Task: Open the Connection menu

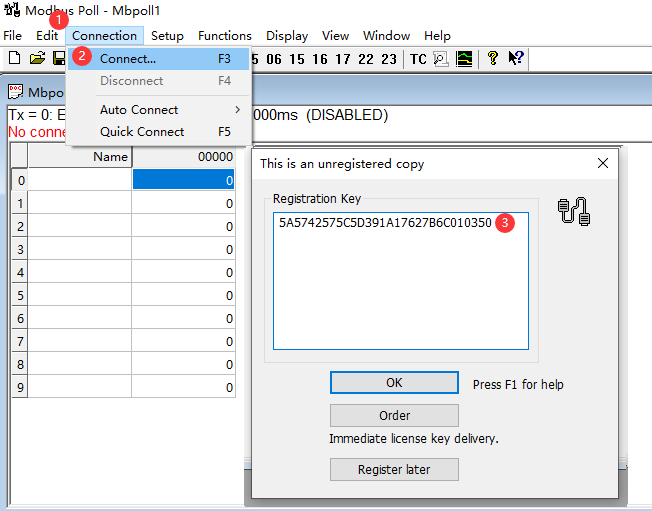Action: click(104, 36)
